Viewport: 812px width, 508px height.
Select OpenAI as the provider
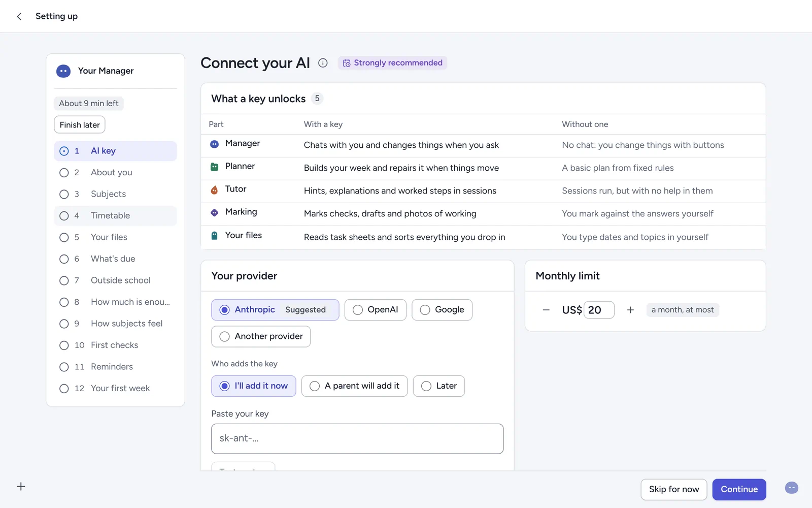click(x=376, y=310)
